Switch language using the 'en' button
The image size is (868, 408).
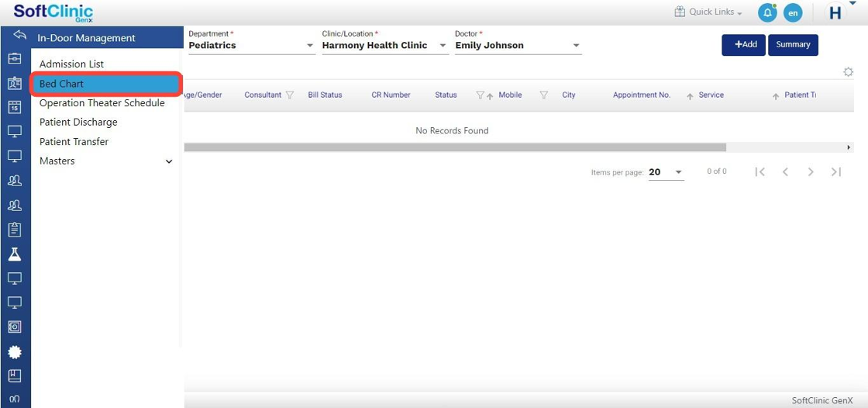pos(793,13)
